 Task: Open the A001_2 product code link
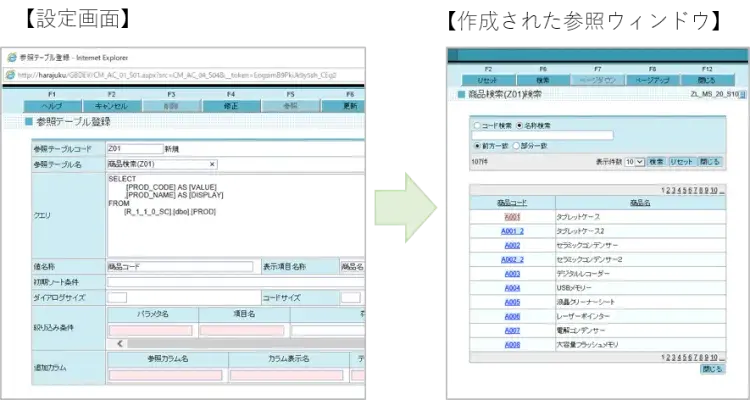(512, 231)
